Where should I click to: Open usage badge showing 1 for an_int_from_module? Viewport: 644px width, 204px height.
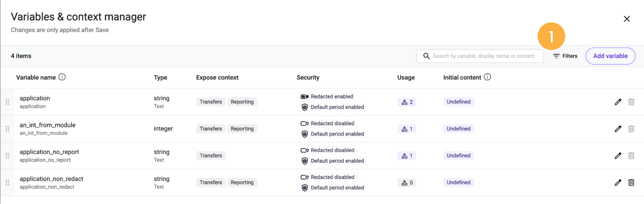click(407, 129)
